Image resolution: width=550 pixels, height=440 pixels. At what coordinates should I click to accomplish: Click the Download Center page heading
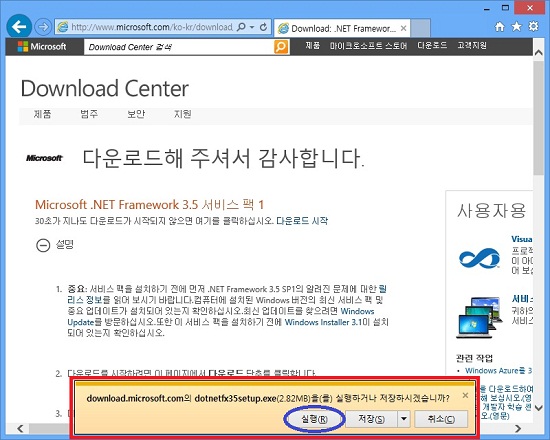105,88
